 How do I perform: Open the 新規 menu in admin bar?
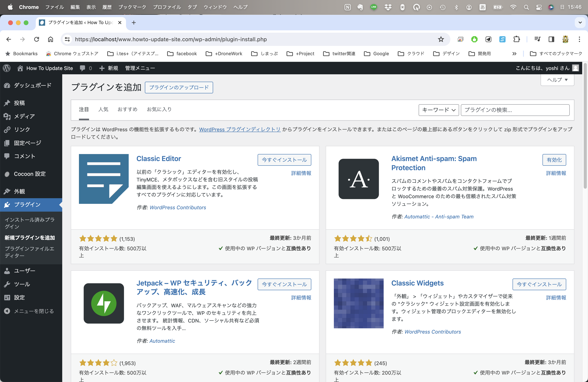(108, 68)
